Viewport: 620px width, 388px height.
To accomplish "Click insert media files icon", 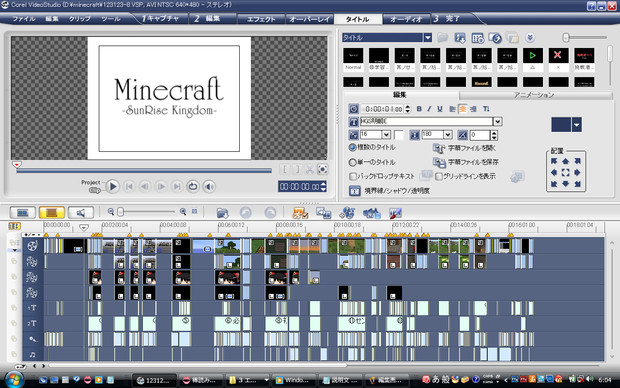I will click(223, 213).
